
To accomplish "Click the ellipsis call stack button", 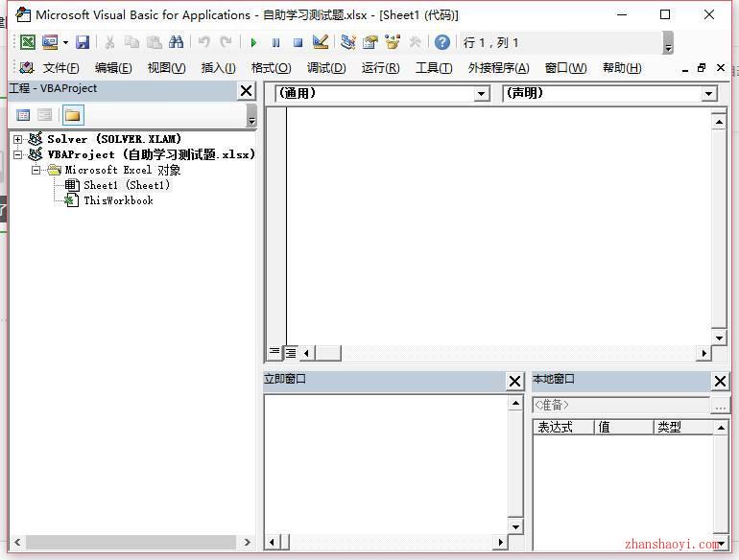I will (720, 406).
